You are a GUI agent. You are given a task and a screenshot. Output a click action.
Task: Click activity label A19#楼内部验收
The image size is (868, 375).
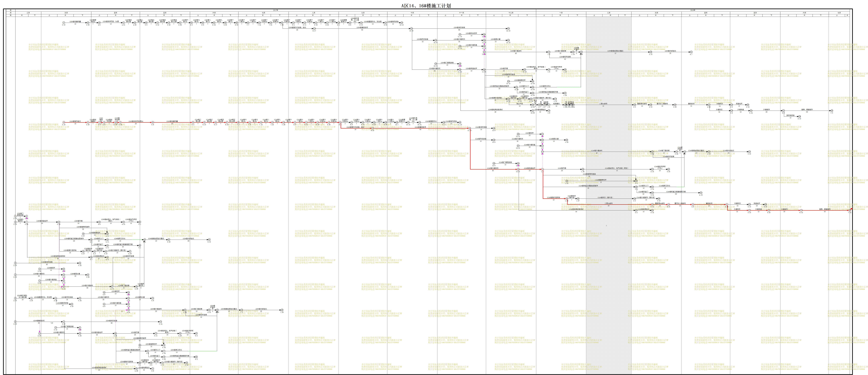pos(188,238)
